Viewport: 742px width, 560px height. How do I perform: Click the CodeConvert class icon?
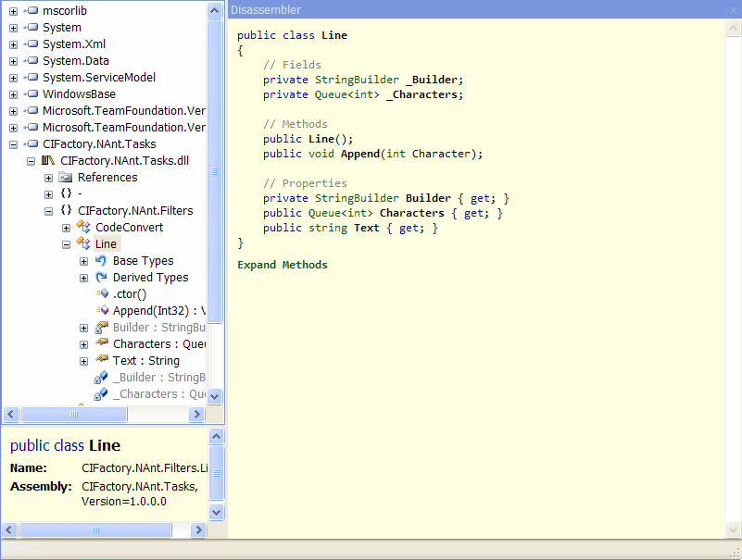pos(83,228)
